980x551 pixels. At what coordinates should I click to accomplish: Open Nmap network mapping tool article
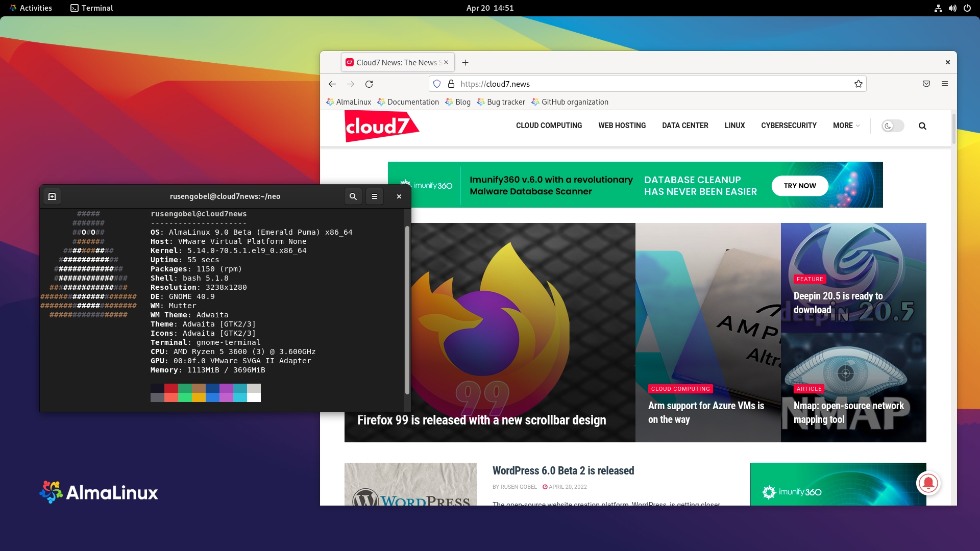(848, 412)
